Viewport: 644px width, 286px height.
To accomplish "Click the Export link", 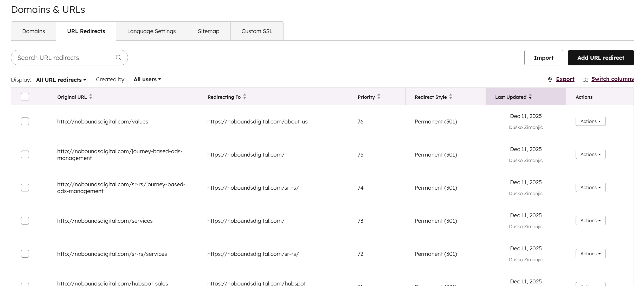I will click(565, 79).
